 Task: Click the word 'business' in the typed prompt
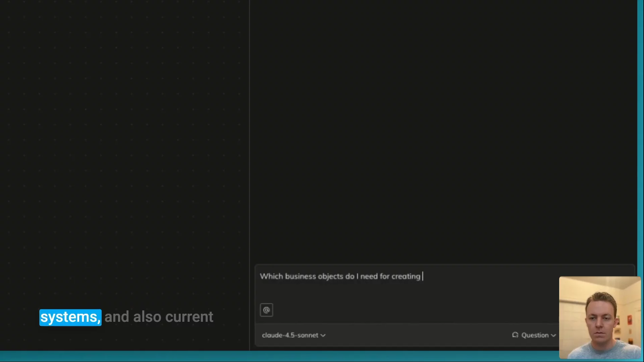300,277
